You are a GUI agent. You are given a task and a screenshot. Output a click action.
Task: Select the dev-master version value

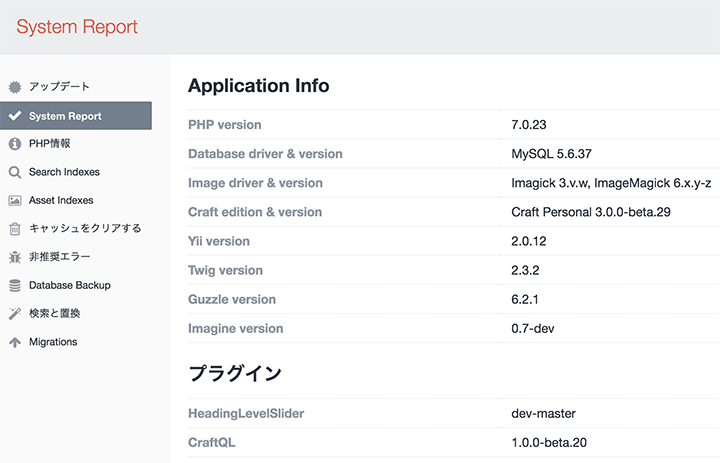pyautogui.click(x=543, y=413)
